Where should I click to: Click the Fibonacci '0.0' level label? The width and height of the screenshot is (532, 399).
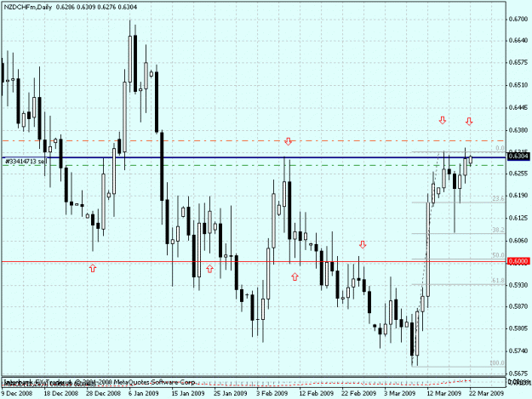click(x=501, y=148)
